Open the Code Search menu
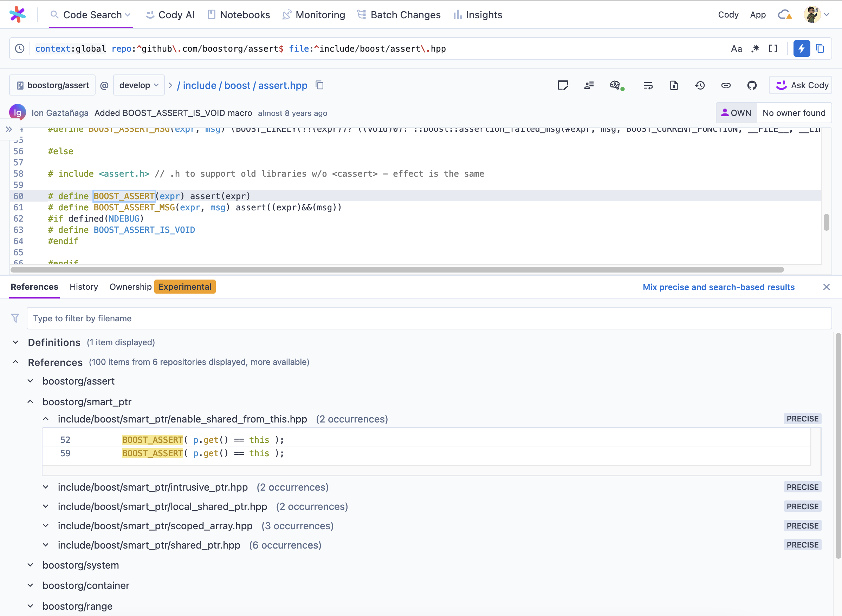The image size is (842, 616). coord(91,14)
